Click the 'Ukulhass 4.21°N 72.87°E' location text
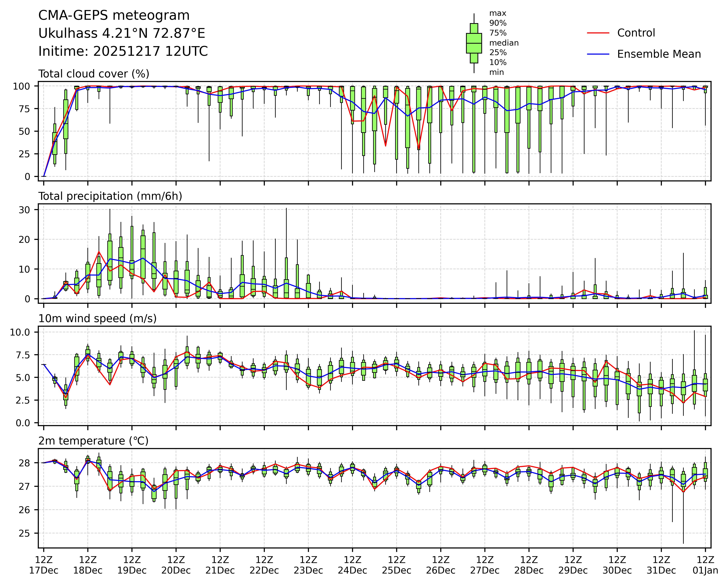Image resolution: width=728 pixels, height=585 pixels. (122, 33)
